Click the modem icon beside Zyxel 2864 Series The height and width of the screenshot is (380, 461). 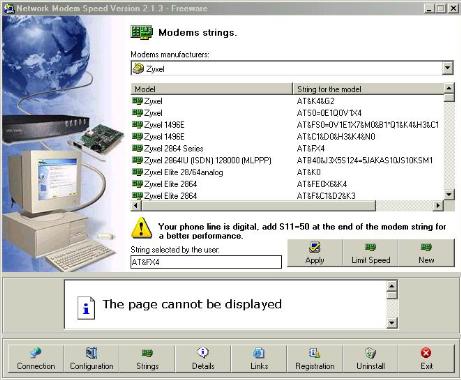[137, 148]
